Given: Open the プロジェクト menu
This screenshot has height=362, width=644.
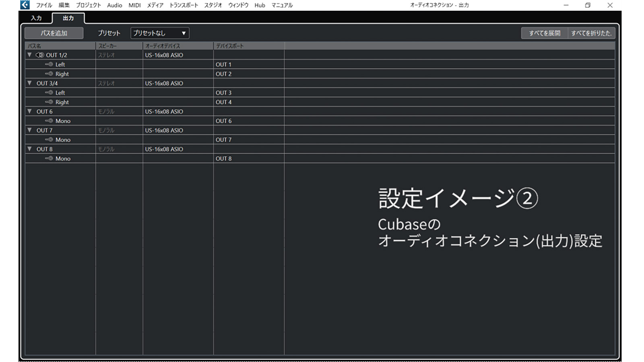Looking at the screenshot, I should 89,5.
